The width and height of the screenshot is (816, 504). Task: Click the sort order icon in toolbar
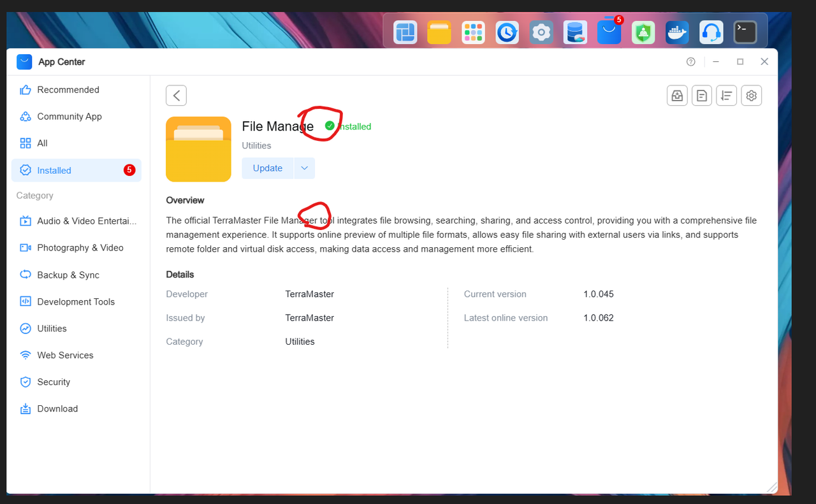pos(727,96)
